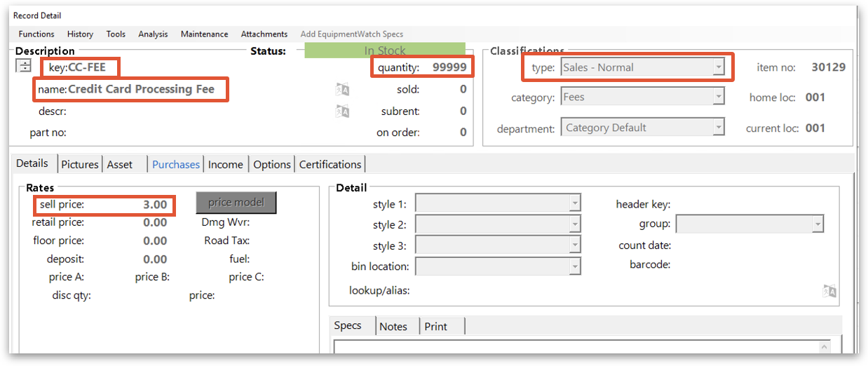Viewport: 868px width, 366px height.
Task: Click the key field CC-FEE
Action: click(x=87, y=67)
